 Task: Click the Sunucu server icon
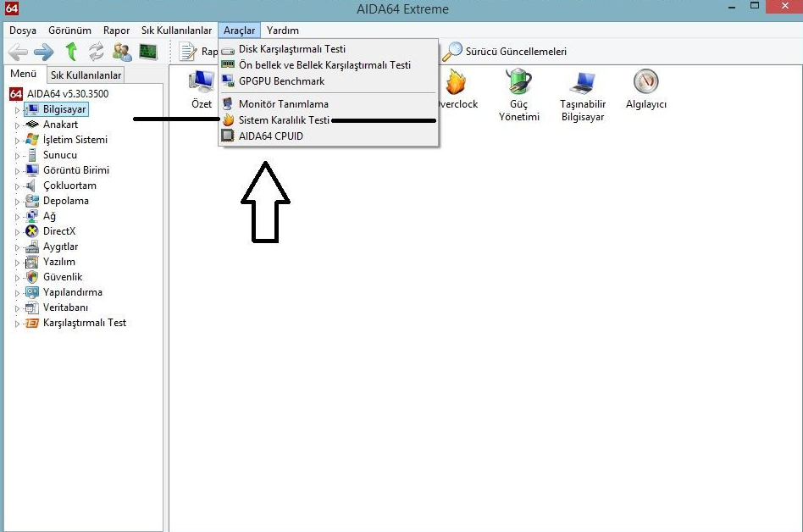coord(31,155)
